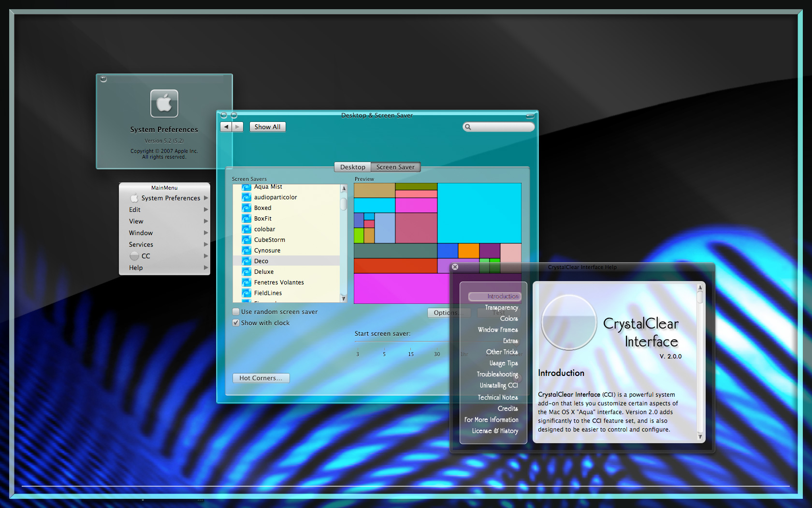Go back with the left arrow button
This screenshot has height=508, width=812.
pyautogui.click(x=226, y=127)
